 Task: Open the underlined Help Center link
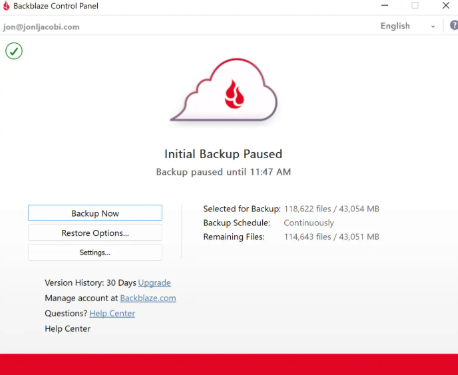112,313
